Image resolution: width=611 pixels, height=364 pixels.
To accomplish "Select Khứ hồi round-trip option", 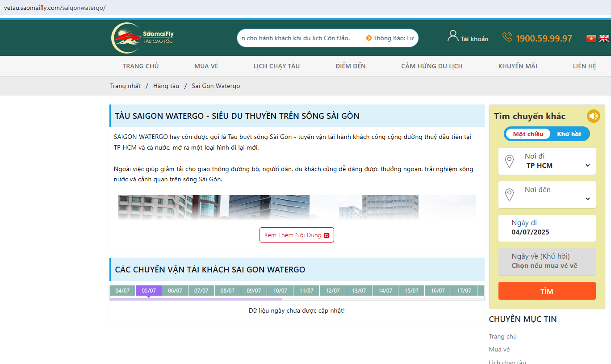I will tap(569, 134).
